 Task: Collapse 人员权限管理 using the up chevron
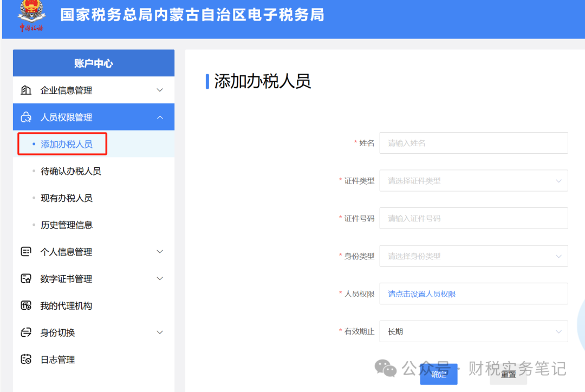coord(160,117)
